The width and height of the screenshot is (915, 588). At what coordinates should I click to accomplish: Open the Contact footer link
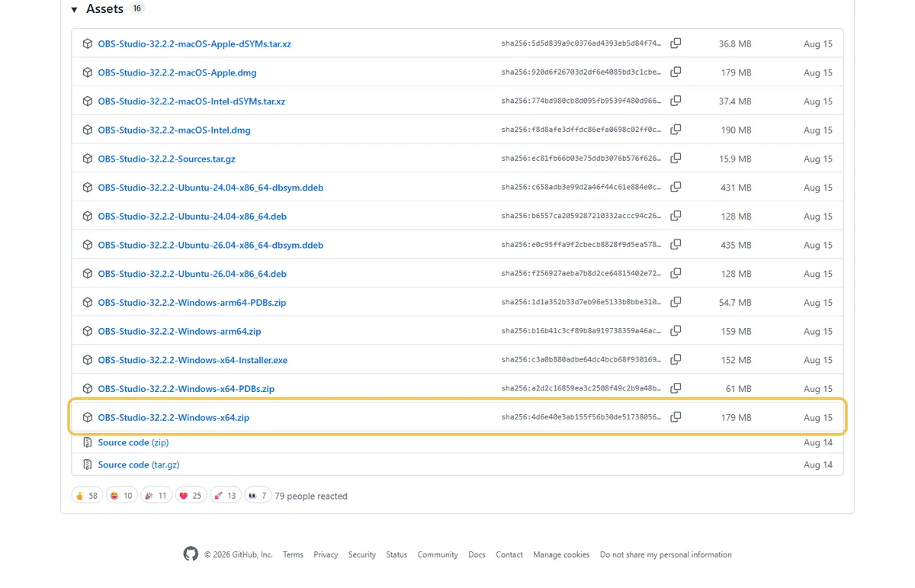(x=509, y=554)
